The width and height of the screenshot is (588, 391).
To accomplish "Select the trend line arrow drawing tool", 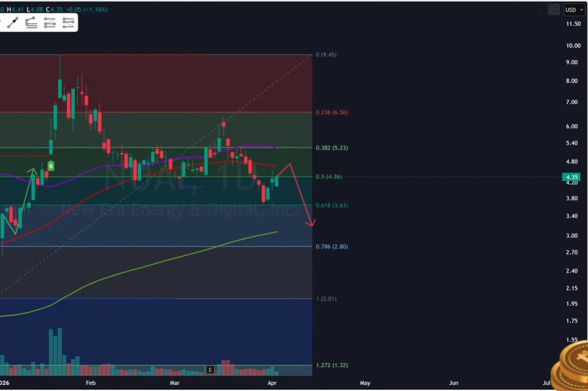I will coord(13,23).
